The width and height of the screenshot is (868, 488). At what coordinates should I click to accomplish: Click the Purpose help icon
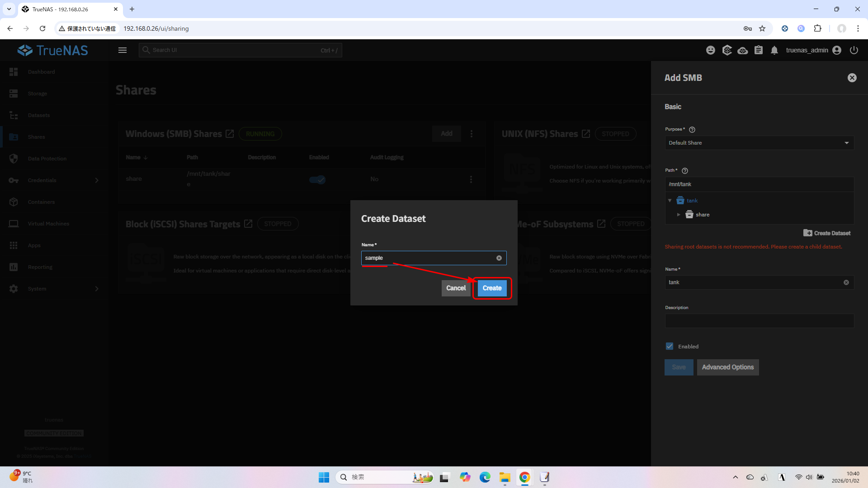pyautogui.click(x=692, y=130)
